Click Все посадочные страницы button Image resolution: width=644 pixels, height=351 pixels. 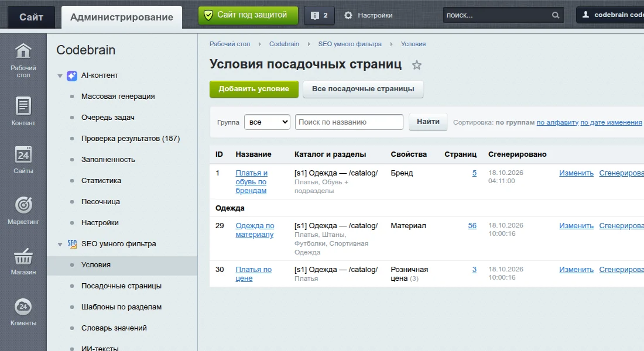coord(363,89)
